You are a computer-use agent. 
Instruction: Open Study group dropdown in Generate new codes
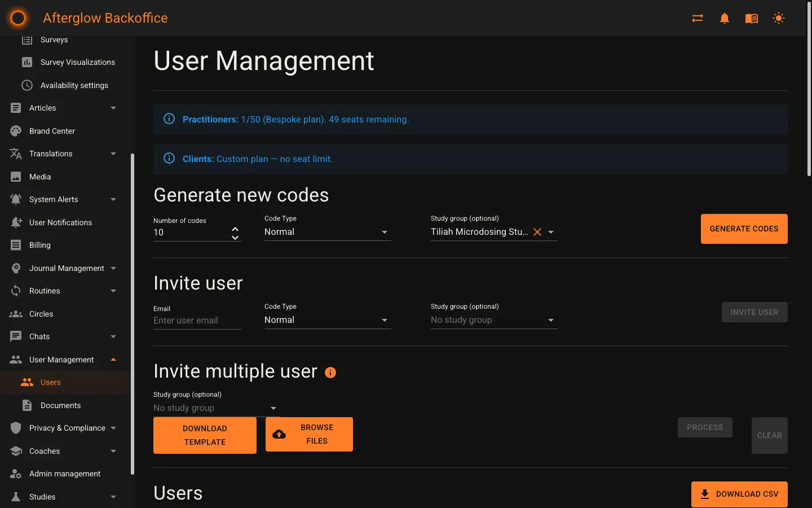tap(494, 232)
